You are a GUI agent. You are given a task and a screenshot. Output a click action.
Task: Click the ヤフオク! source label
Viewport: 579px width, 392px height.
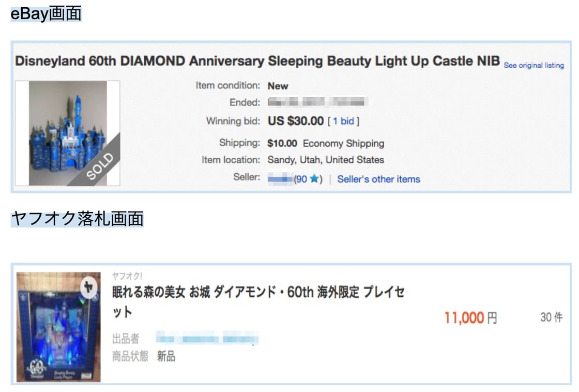coord(127,276)
